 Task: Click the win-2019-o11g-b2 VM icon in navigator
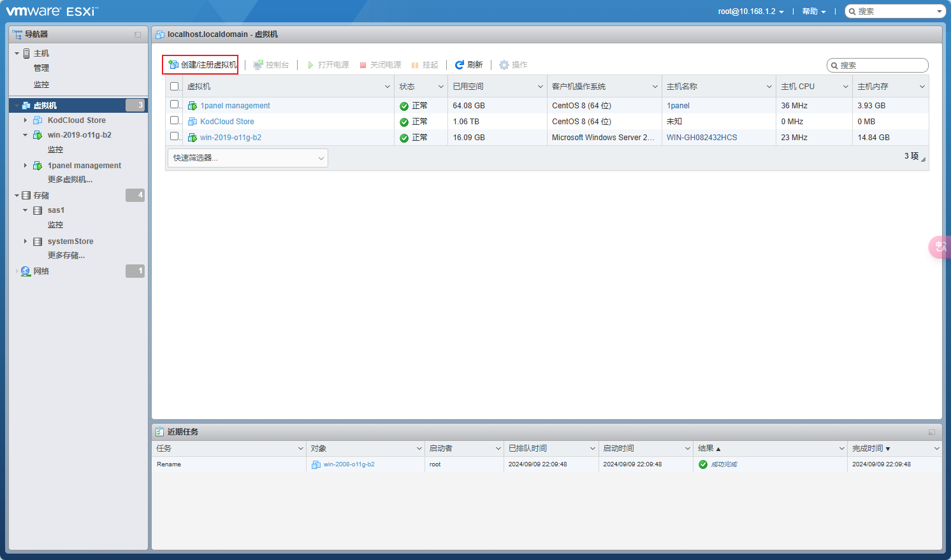(38, 135)
